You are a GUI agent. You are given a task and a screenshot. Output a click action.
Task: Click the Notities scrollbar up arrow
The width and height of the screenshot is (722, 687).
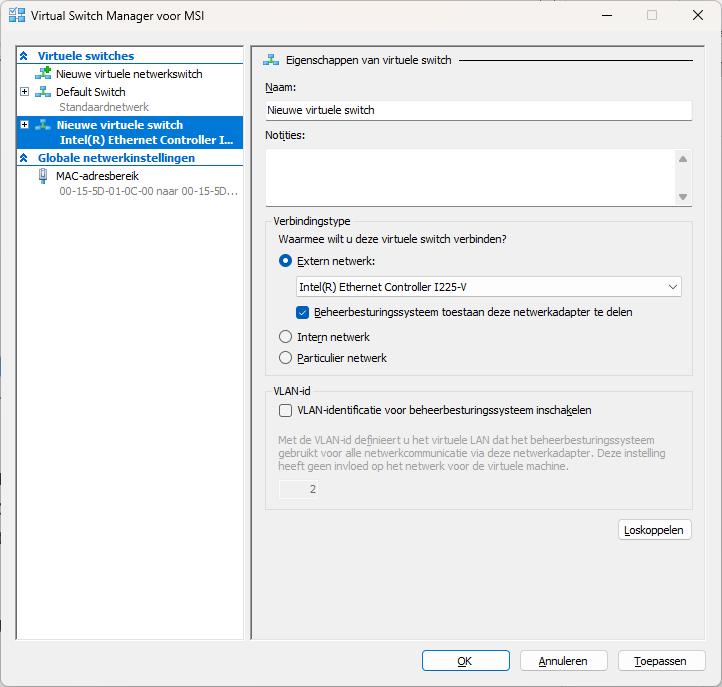683,159
